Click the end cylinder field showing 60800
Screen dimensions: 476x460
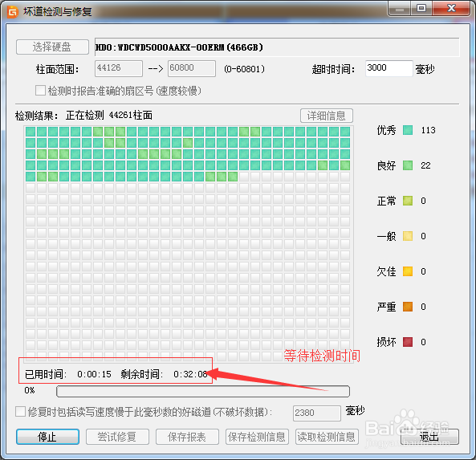point(192,68)
